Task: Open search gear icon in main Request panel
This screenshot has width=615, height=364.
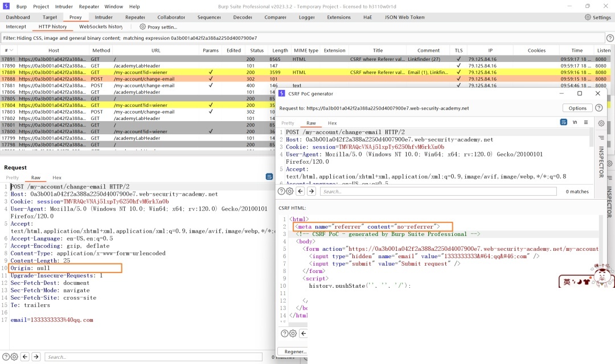Action: [14, 357]
